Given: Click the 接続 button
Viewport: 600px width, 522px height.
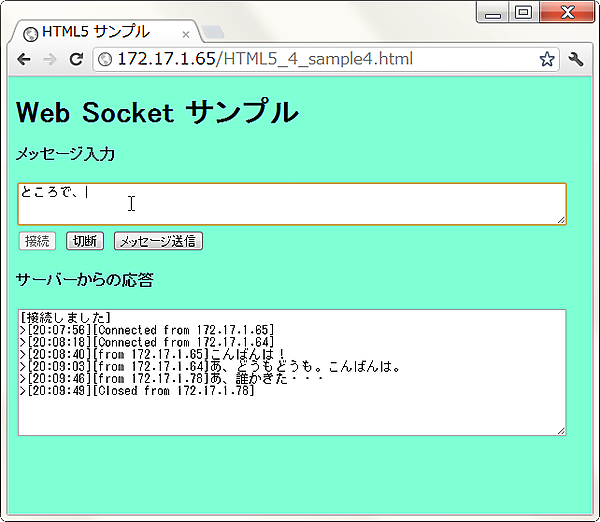Looking at the screenshot, I should [37, 241].
